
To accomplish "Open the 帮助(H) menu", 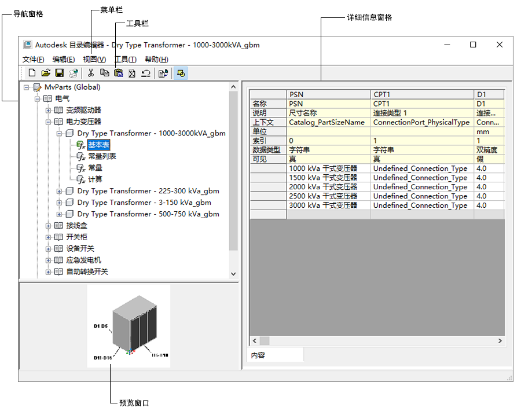I will (156, 60).
